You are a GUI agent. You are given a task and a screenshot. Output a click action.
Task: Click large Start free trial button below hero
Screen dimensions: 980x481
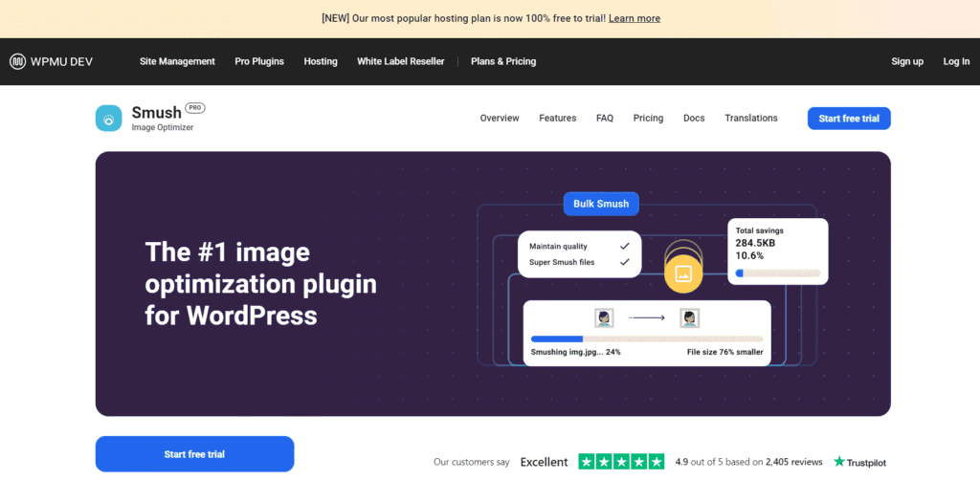click(194, 454)
